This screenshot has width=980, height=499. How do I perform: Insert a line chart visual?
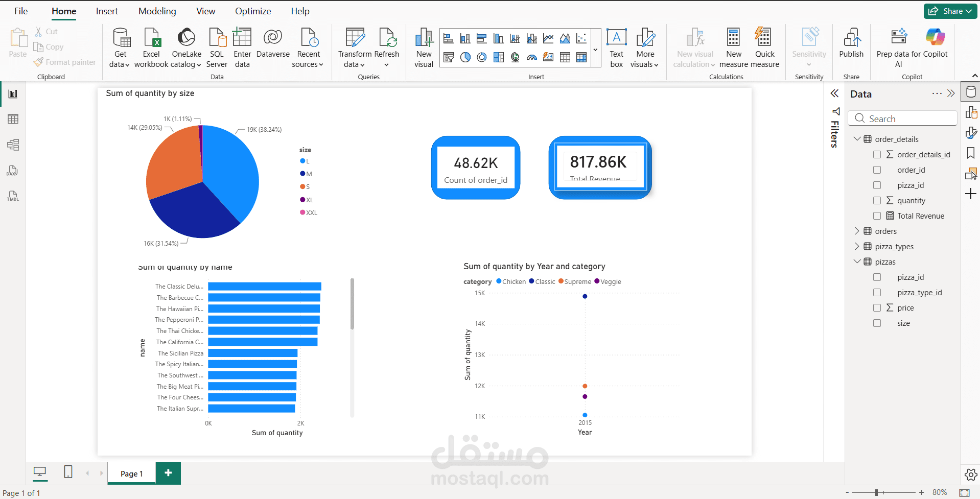pos(548,38)
